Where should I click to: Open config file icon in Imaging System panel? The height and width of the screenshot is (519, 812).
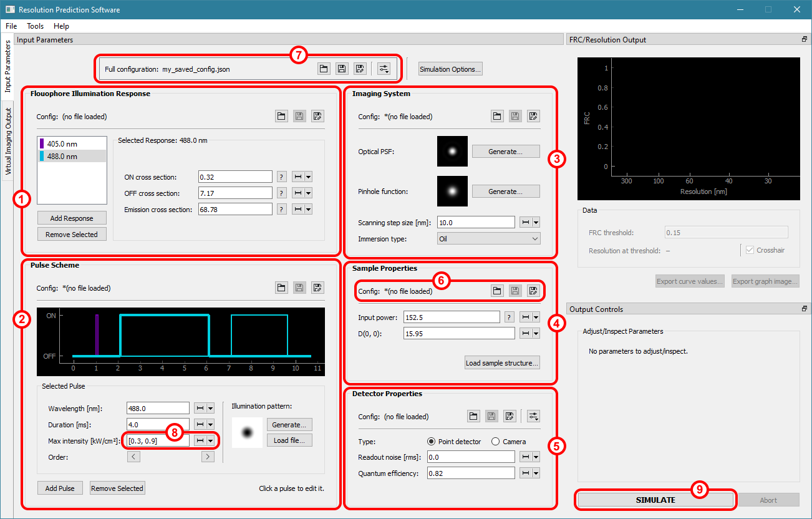pyautogui.click(x=496, y=116)
